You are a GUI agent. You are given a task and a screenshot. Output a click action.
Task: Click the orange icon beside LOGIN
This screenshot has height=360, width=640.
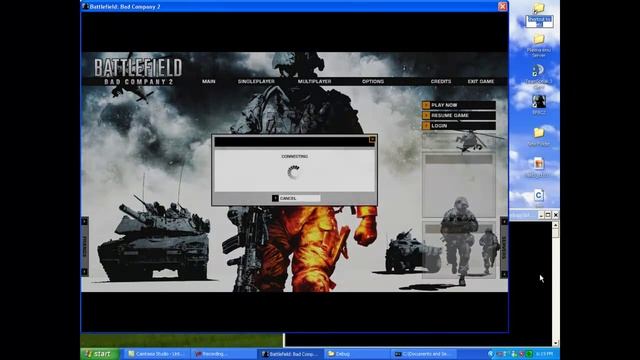pyautogui.click(x=426, y=126)
